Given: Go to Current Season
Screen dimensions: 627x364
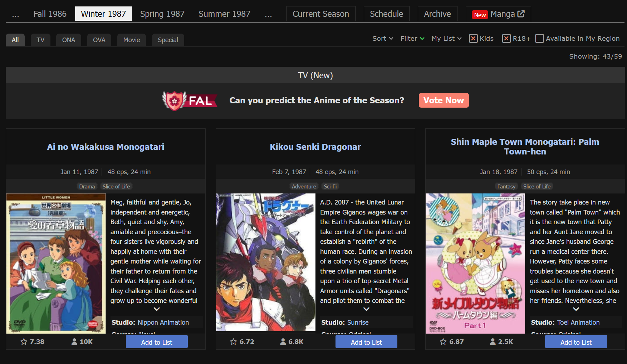Looking at the screenshot, I should 321,14.
